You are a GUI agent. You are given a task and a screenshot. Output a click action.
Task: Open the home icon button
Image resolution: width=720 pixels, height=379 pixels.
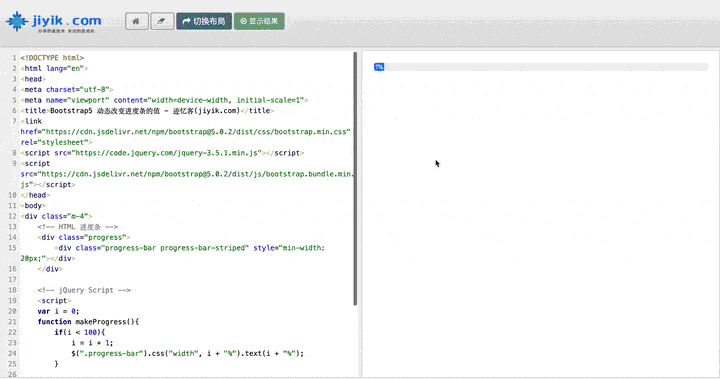pyautogui.click(x=136, y=21)
